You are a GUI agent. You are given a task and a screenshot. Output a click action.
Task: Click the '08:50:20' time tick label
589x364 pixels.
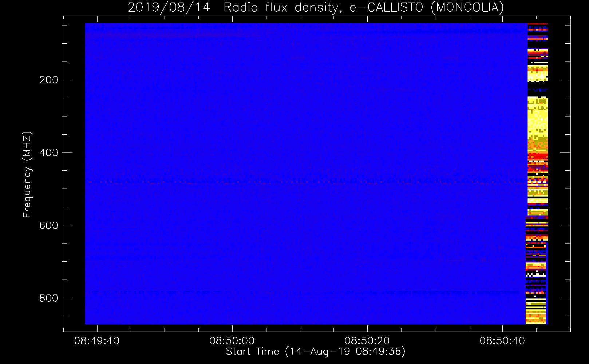[367, 341]
